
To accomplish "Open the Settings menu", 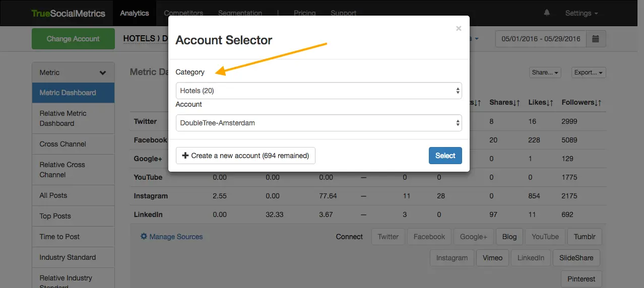I will tap(581, 13).
